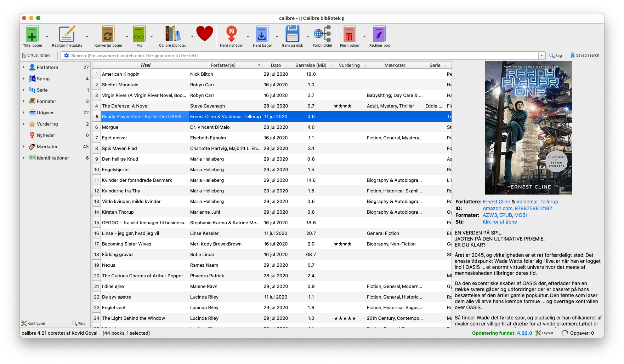Screen dimensions: 624x364
Task: Expand the Vurdering category
Action: pyautogui.click(x=24, y=124)
